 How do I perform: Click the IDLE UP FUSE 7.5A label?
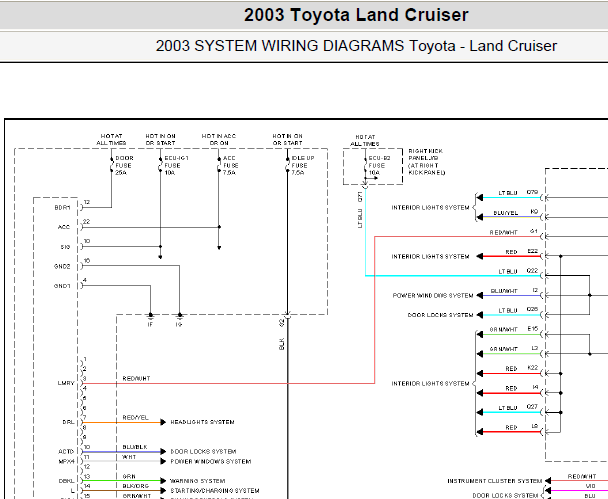pos(303,165)
